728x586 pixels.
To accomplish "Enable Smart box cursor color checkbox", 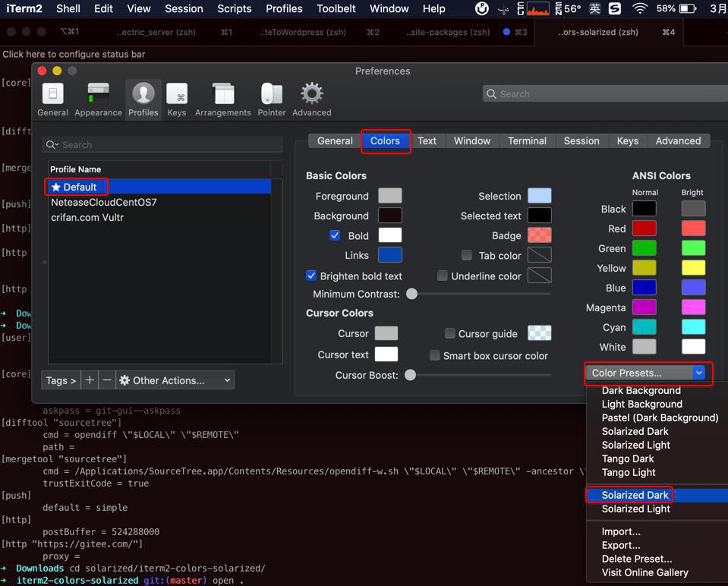I will point(434,356).
